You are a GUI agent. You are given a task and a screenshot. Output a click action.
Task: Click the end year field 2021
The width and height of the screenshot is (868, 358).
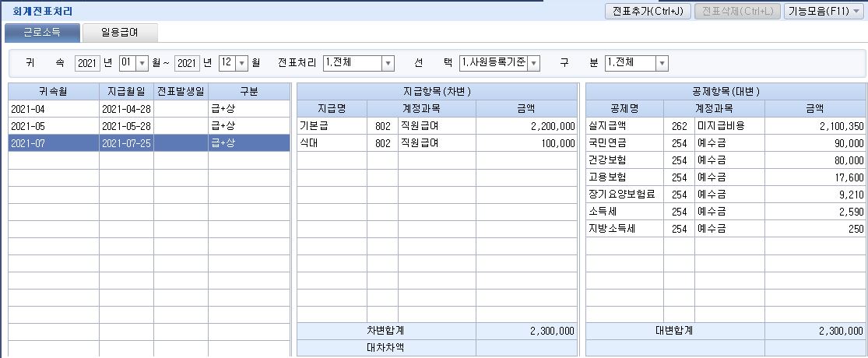click(x=187, y=63)
